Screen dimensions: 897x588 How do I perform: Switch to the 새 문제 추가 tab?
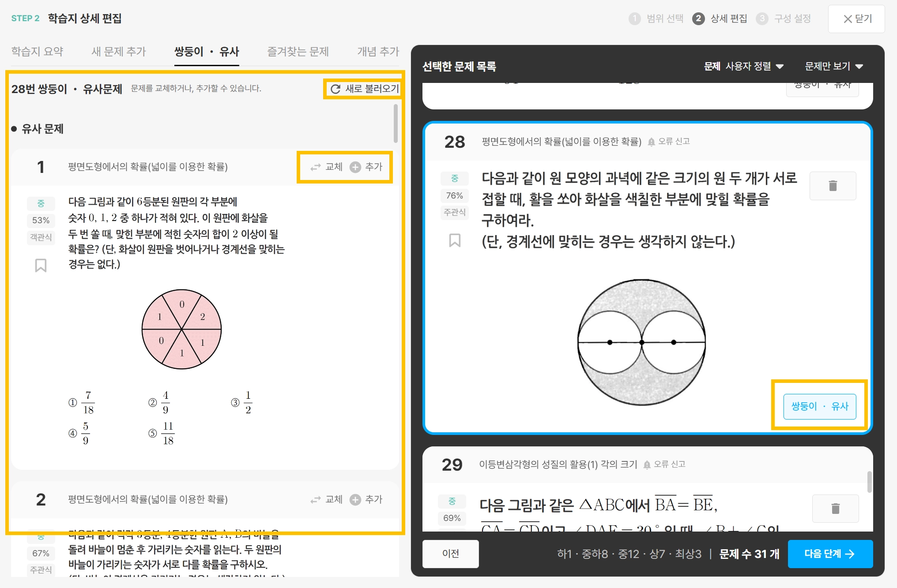118,52
